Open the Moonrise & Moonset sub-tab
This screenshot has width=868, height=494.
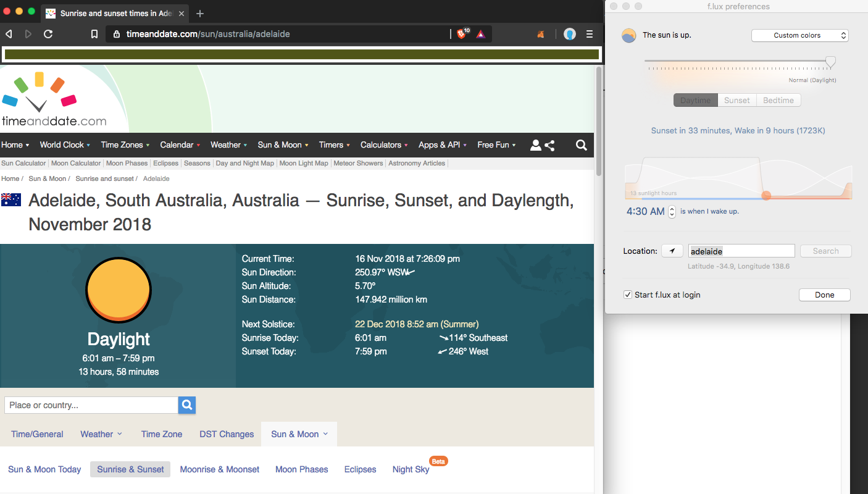click(220, 469)
